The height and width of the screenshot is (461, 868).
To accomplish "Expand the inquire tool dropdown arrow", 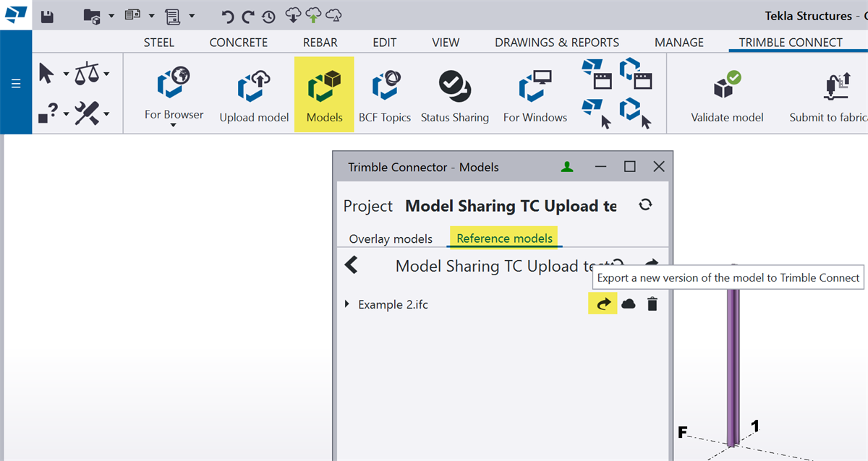I will (x=66, y=114).
